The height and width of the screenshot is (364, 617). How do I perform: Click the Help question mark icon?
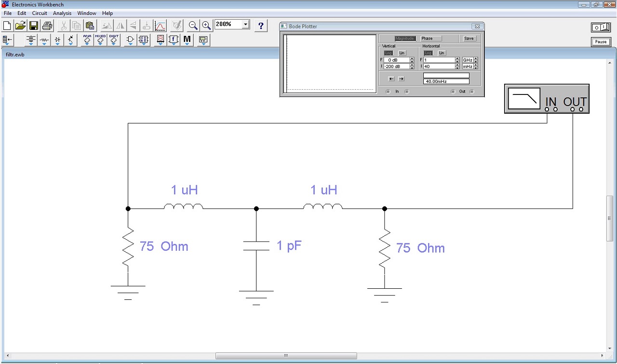tap(261, 26)
